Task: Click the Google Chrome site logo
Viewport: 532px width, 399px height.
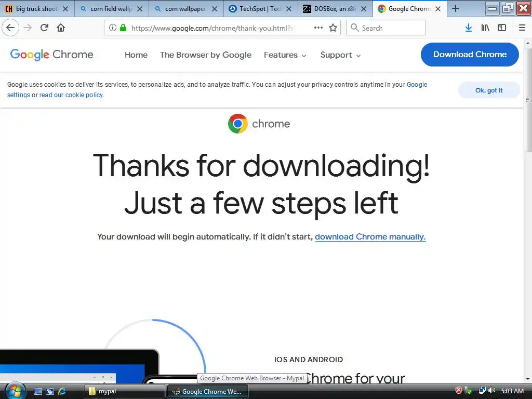Action: coord(51,55)
